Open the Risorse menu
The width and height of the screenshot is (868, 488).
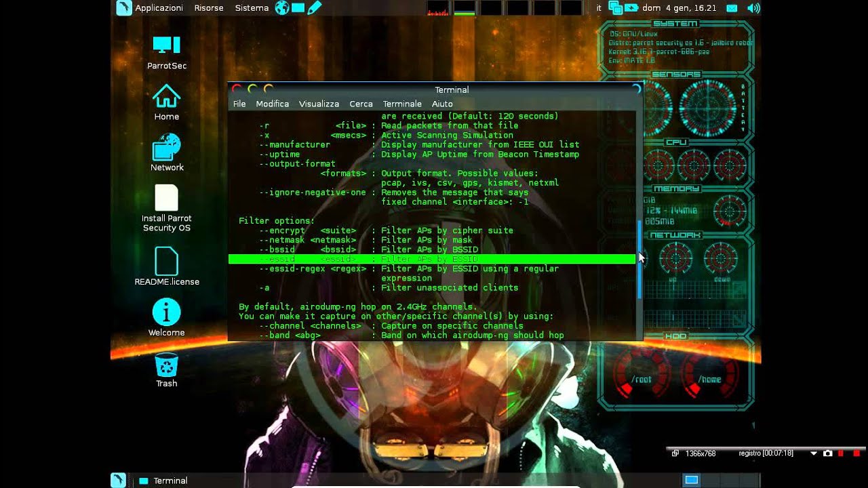209,8
